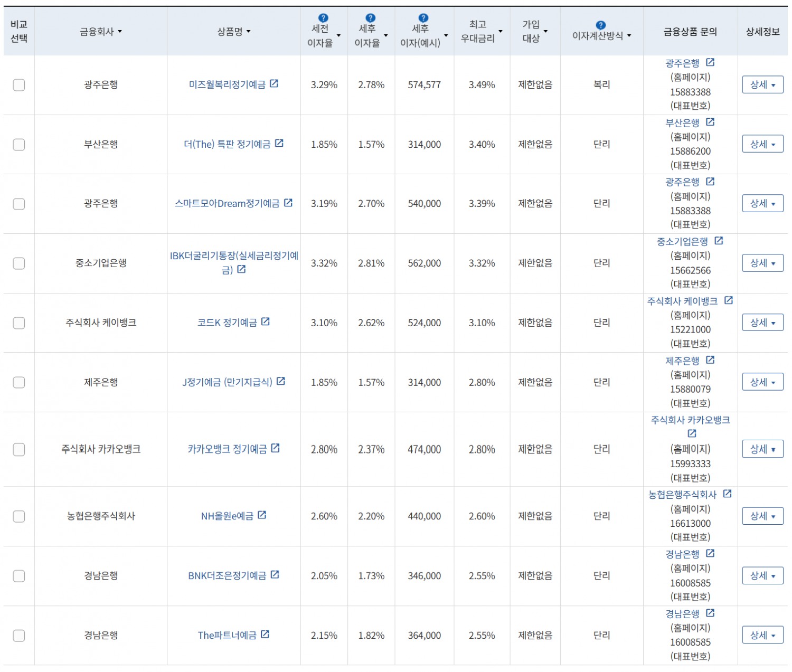Sort by 세후 이자율 column header

(x=371, y=35)
